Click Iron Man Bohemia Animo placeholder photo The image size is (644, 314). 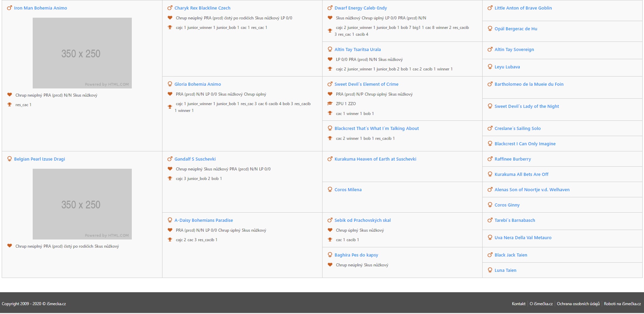[82, 53]
